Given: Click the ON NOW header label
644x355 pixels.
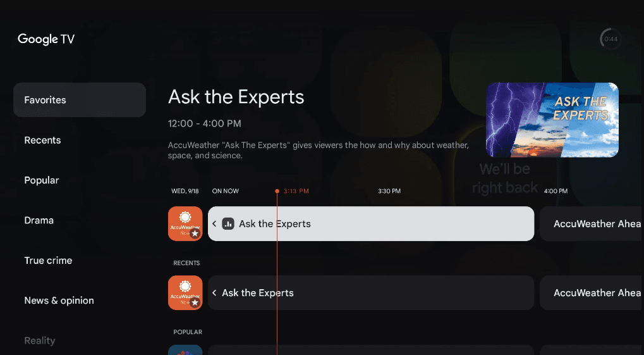Looking at the screenshot, I should [226, 191].
